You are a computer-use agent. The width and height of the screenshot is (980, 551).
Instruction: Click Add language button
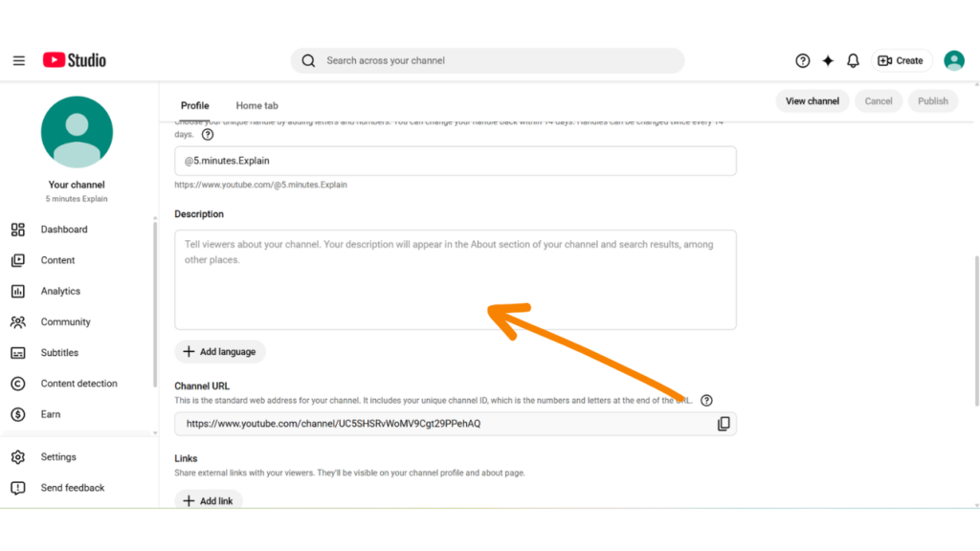[220, 351]
